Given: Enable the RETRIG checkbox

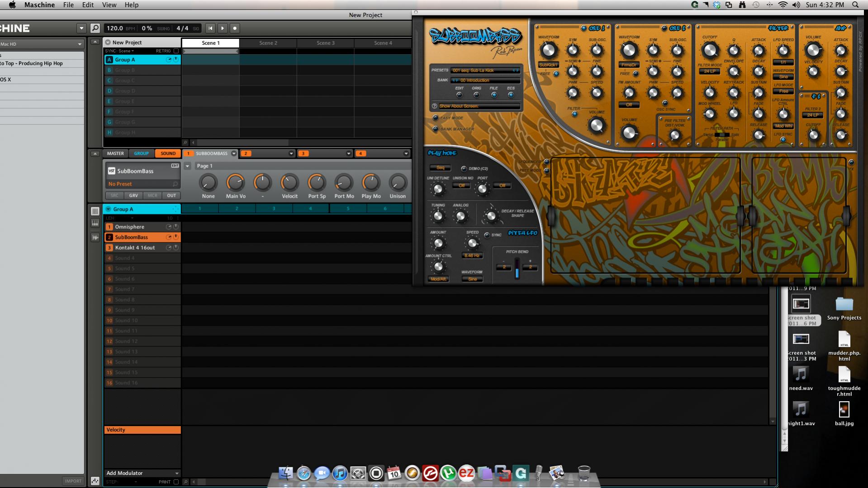Looking at the screenshot, I should tap(176, 51).
